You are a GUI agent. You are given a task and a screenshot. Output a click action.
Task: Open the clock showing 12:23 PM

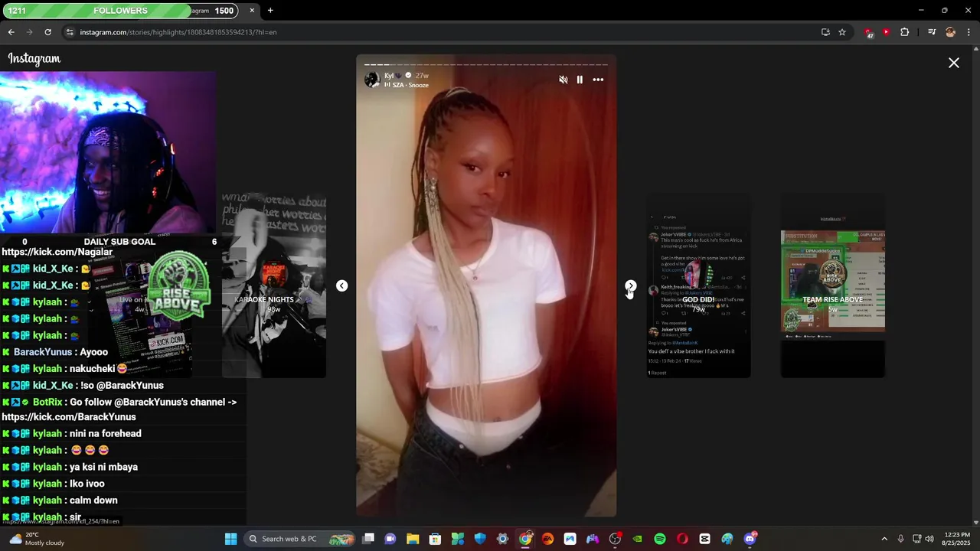[x=957, y=539]
